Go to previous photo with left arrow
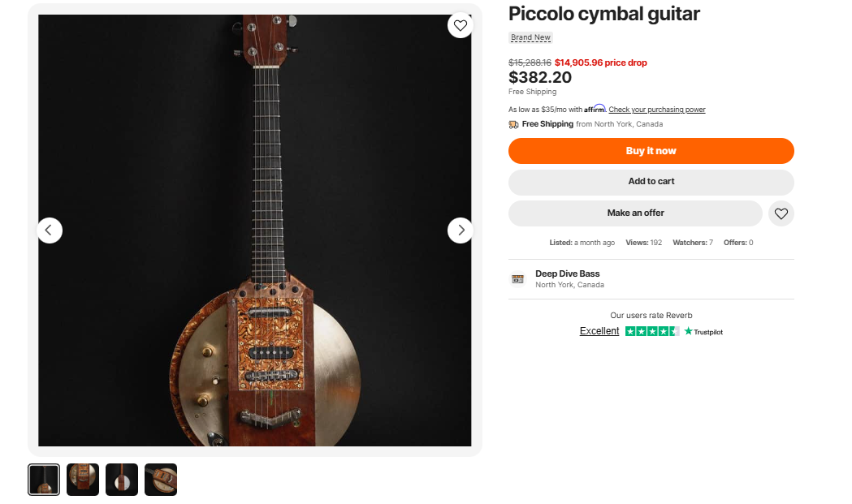Viewport: 852px width, 504px height. (50, 230)
